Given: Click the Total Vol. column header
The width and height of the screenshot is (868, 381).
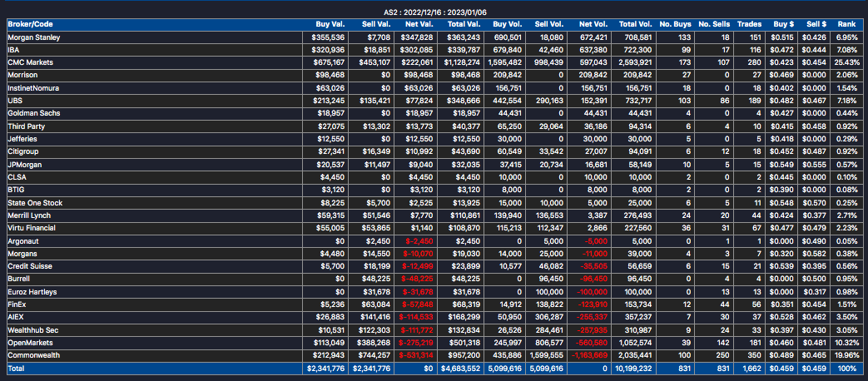Looking at the screenshot, I should click(636, 25).
